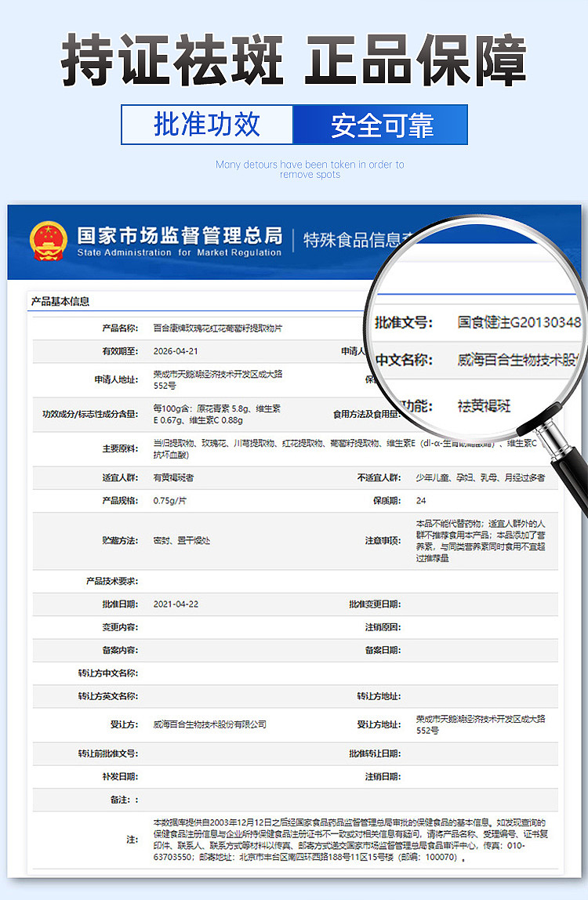Viewport: 588px width, 900px height.
Task: Click the State Administration for Market Regulation text
Action: [180, 252]
